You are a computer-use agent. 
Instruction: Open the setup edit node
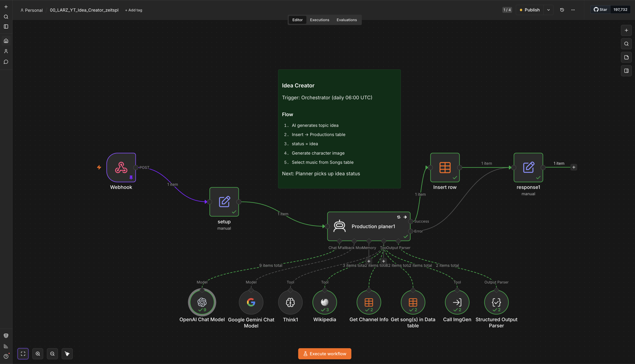tap(224, 202)
